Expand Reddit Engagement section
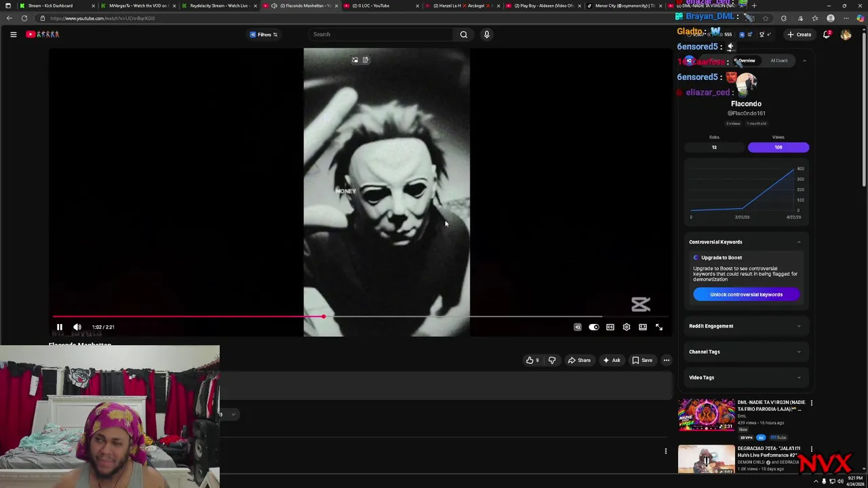The height and width of the screenshot is (488, 868). [746, 326]
